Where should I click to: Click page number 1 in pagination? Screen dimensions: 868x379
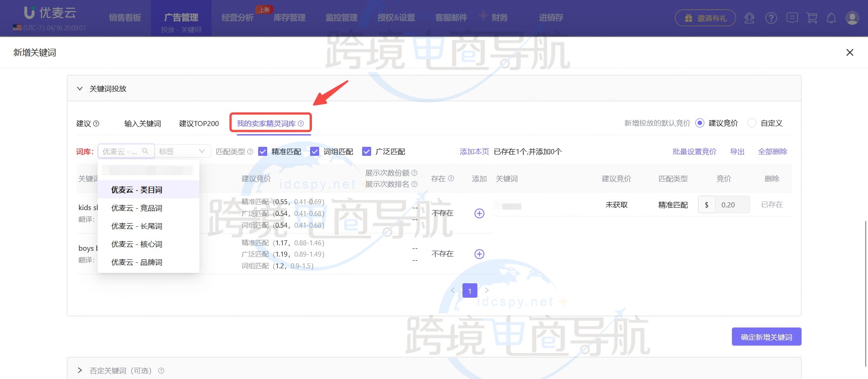pos(470,290)
